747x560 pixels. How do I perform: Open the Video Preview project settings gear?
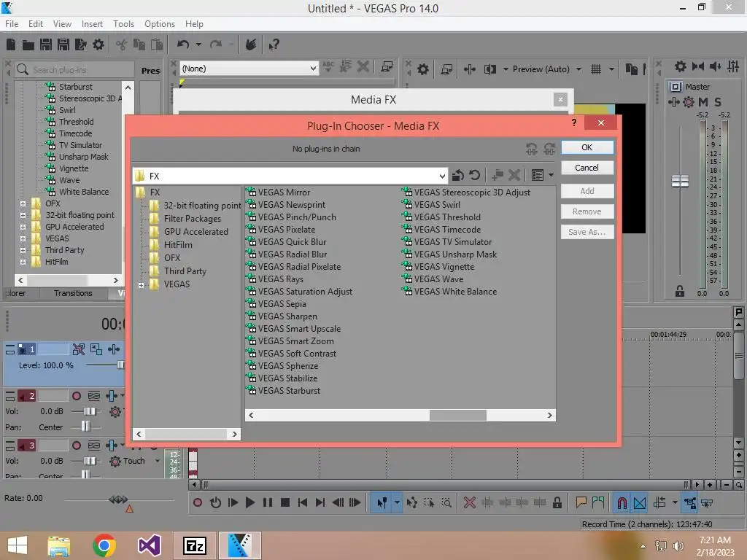(423, 69)
